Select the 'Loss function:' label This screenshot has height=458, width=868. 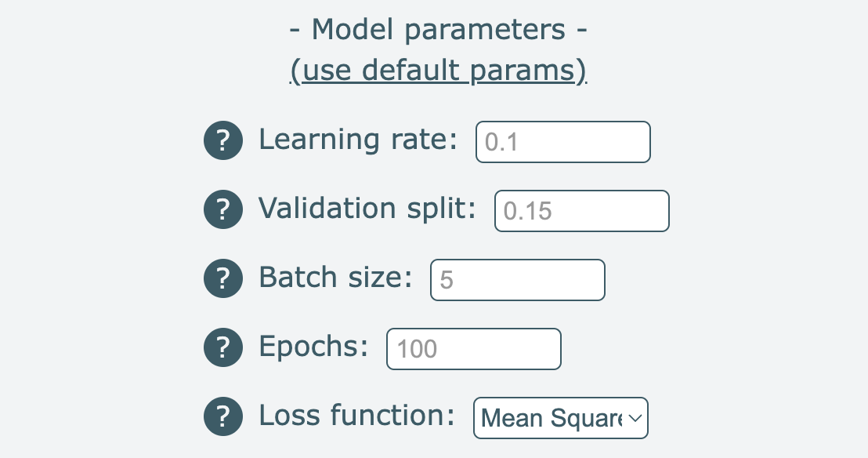click(356, 416)
